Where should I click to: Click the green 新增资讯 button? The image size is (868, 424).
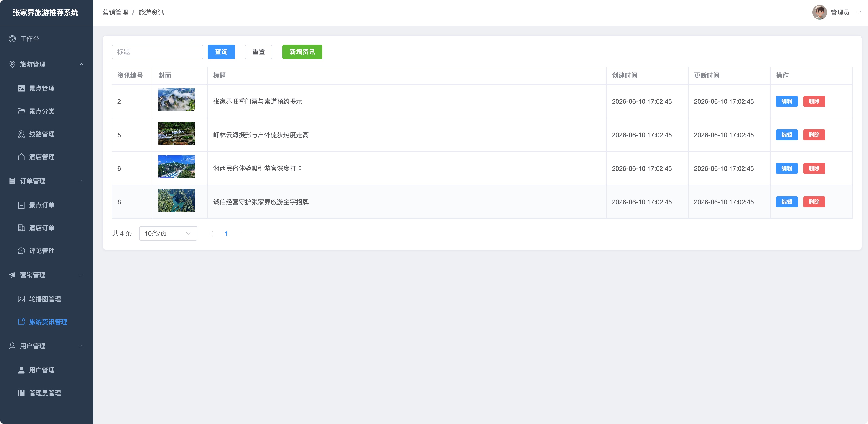(302, 52)
